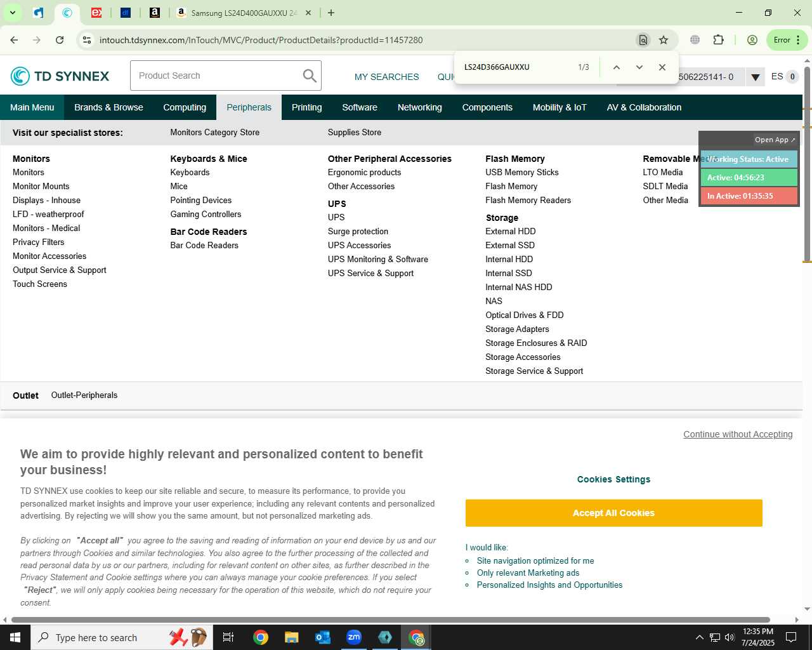812x650 pixels.
Task: Open Mobility & IoT menu
Action: click(560, 107)
